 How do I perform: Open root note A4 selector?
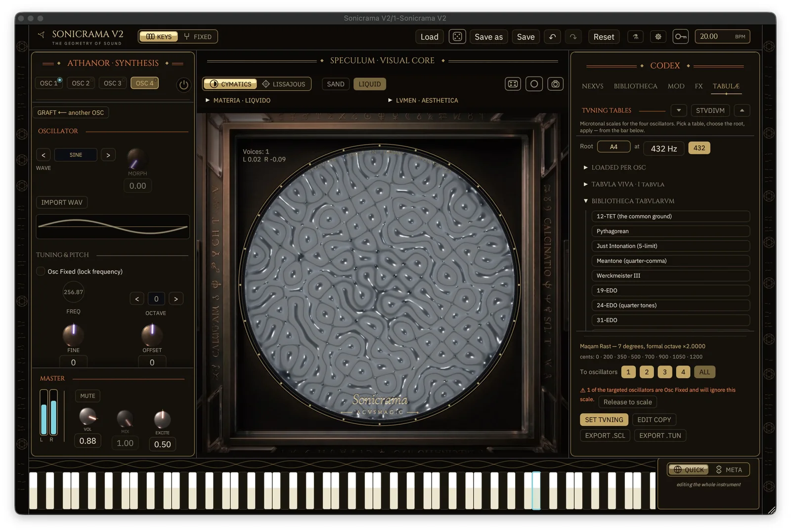614,147
